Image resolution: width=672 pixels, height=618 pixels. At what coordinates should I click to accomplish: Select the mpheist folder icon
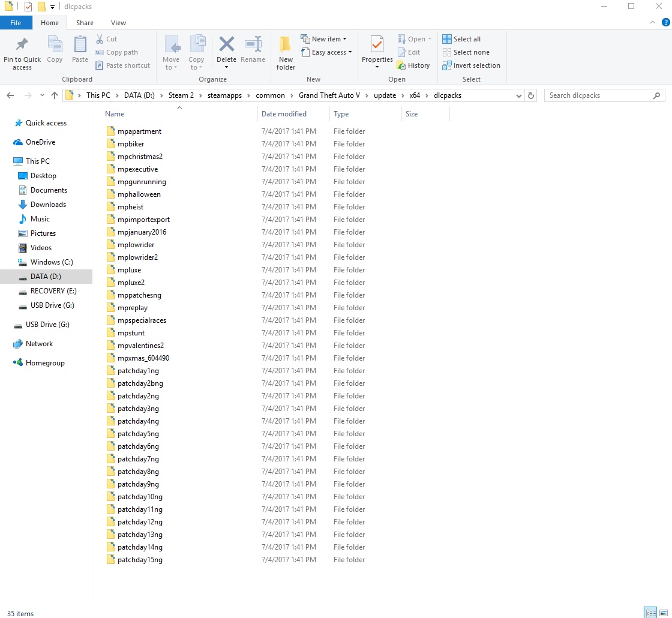tap(110, 207)
